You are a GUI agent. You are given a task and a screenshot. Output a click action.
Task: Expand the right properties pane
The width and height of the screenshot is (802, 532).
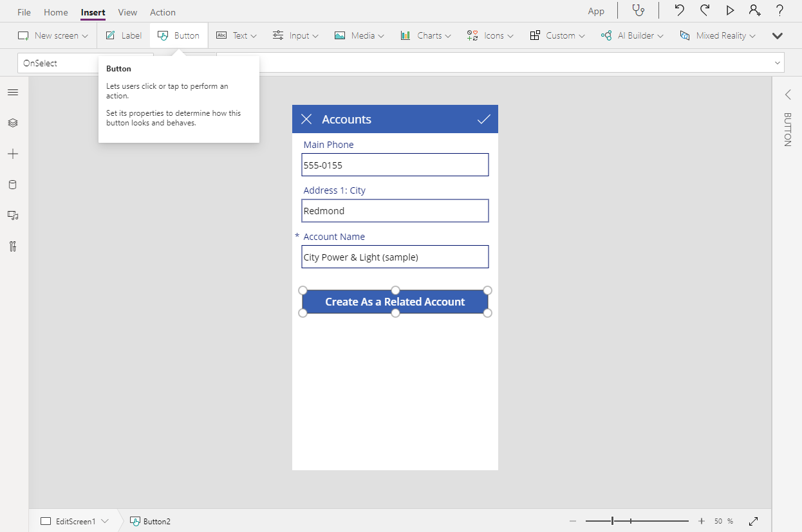point(788,95)
